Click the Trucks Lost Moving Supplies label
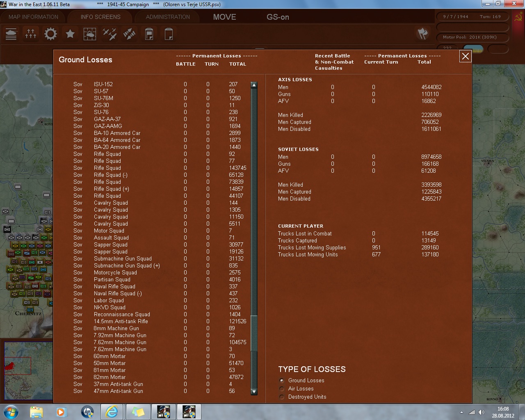 click(x=312, y=247)
